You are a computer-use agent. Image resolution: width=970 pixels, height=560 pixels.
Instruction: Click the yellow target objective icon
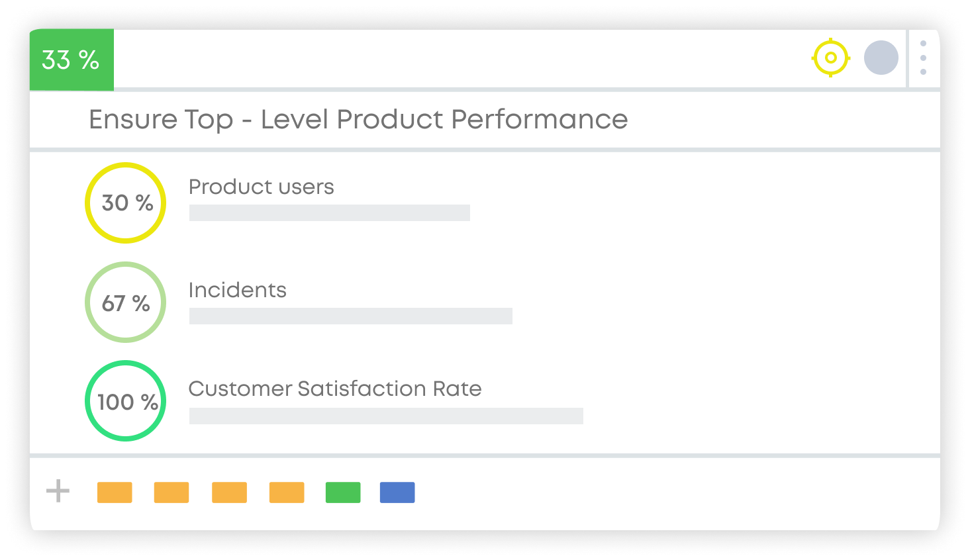coord(830,58)
